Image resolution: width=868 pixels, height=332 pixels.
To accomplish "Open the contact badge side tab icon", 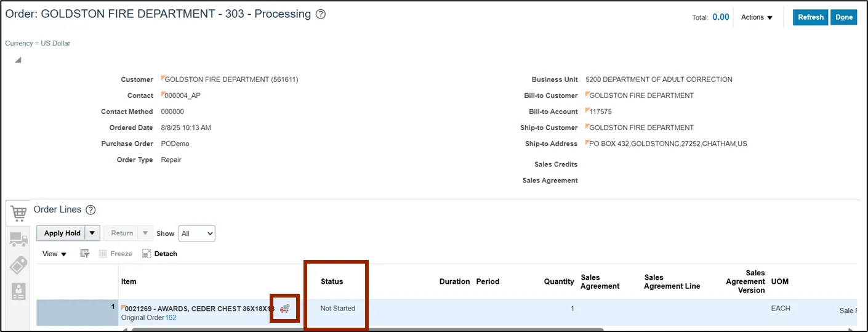I will point(18,291).
